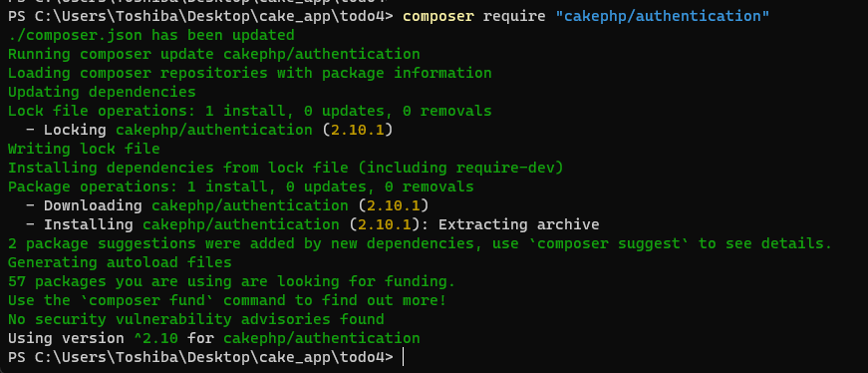Click the 'Downloading cakephp/authentication (2.10.1)' line
868x373 pixels.
point(227,205)
